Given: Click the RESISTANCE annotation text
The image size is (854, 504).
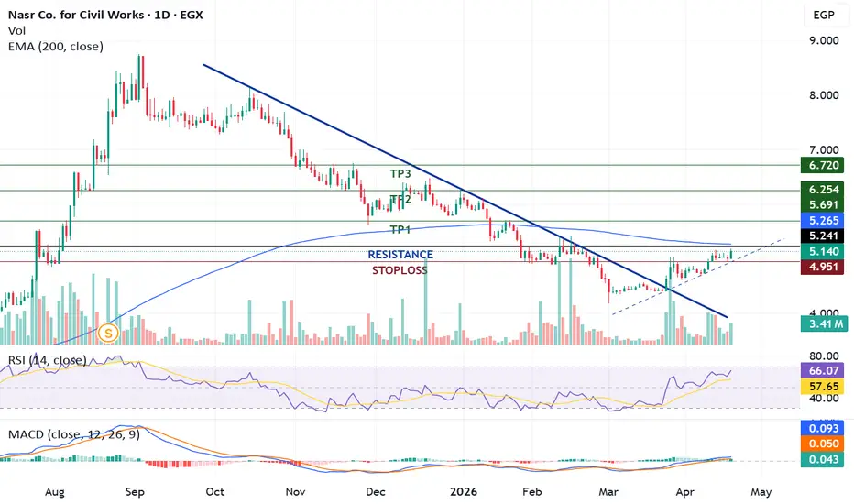Looking at the screenshot, I should coord(400,255).
